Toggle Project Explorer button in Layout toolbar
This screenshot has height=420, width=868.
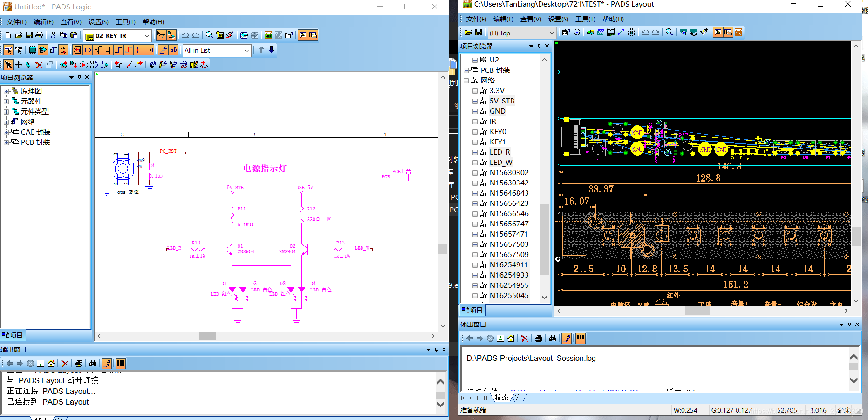click(728, 32)
